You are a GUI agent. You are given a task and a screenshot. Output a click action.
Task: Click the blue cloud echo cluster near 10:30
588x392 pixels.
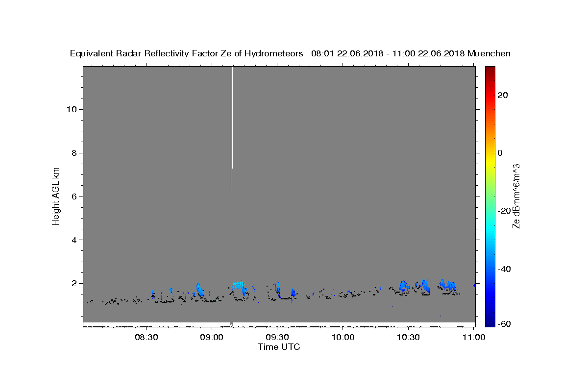click(404, 286)
